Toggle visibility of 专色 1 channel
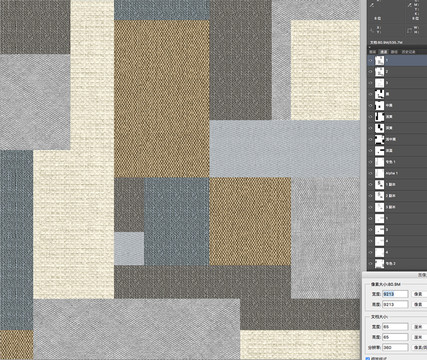This screenshot has width=427, height=360. pyautogui.click(x=371, y=162)
